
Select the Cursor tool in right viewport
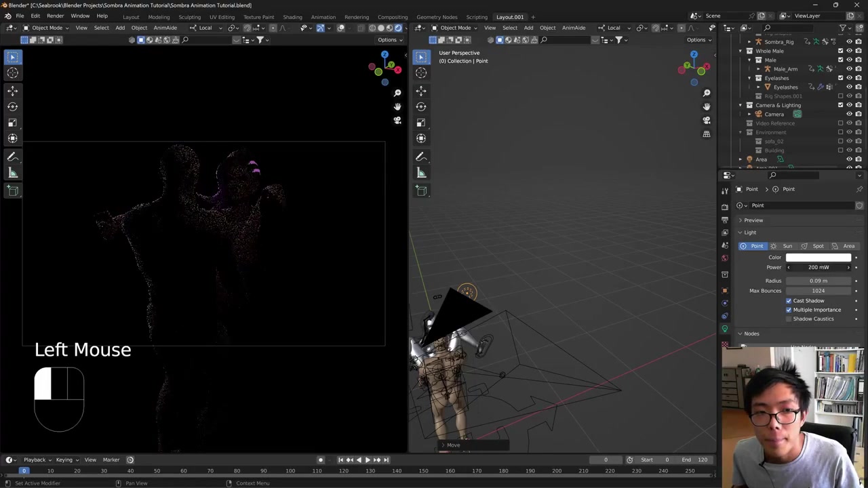[x=421, y=73]
